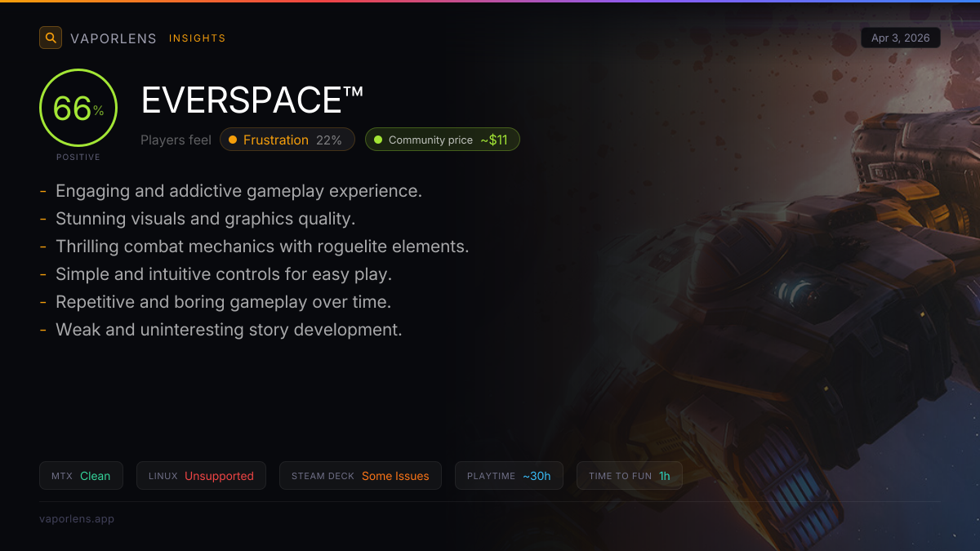Select the Linux Unsupported tag

click(201, 476)
